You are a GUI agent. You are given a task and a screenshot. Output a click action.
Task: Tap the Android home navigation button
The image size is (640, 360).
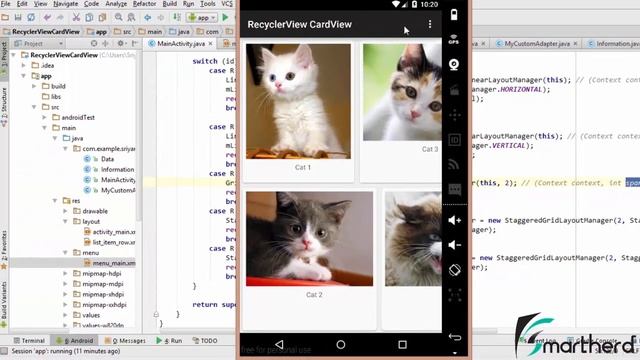(x=340, y=344)
